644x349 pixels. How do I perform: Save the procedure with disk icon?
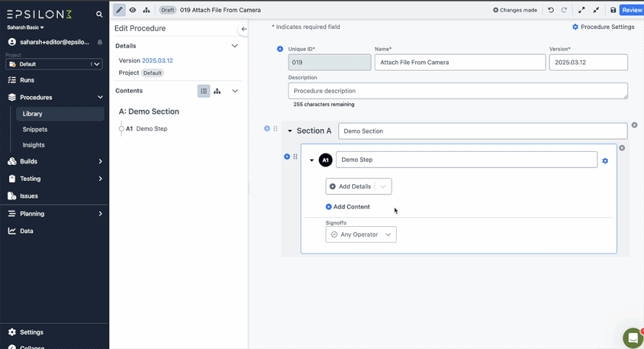613,10
